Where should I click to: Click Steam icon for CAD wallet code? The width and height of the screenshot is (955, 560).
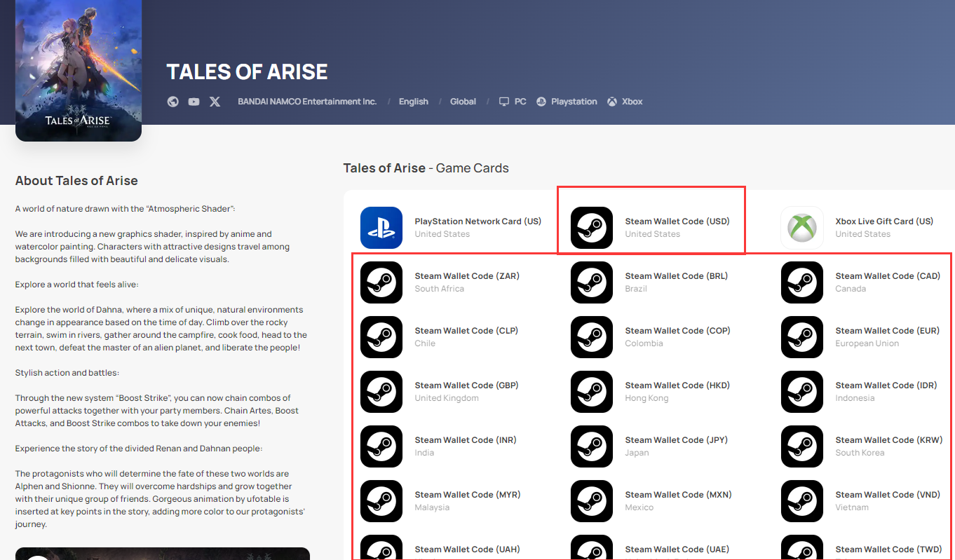coord(802,282)
